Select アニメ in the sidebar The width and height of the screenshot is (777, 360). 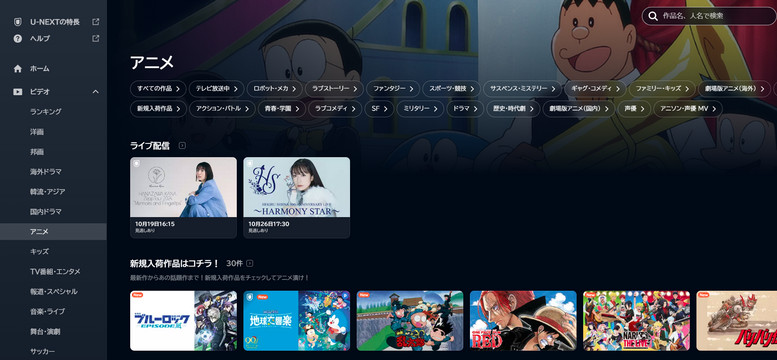53,232
